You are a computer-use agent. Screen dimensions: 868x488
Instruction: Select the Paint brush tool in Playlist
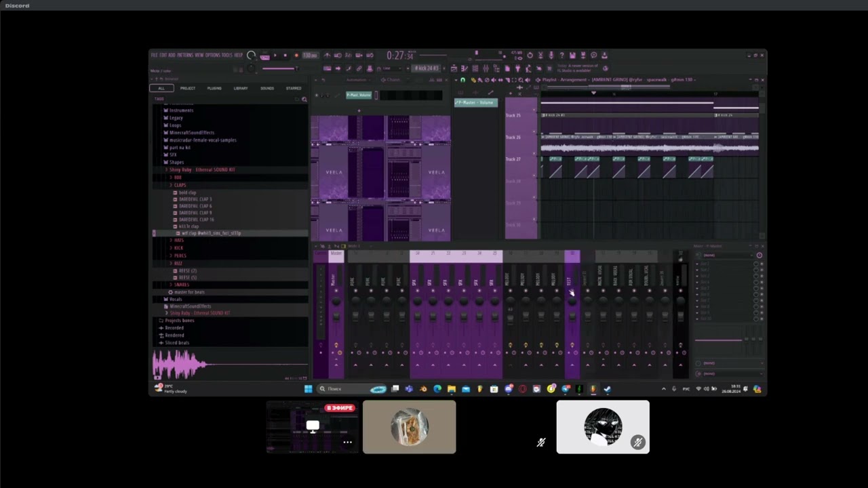[479, 80]
